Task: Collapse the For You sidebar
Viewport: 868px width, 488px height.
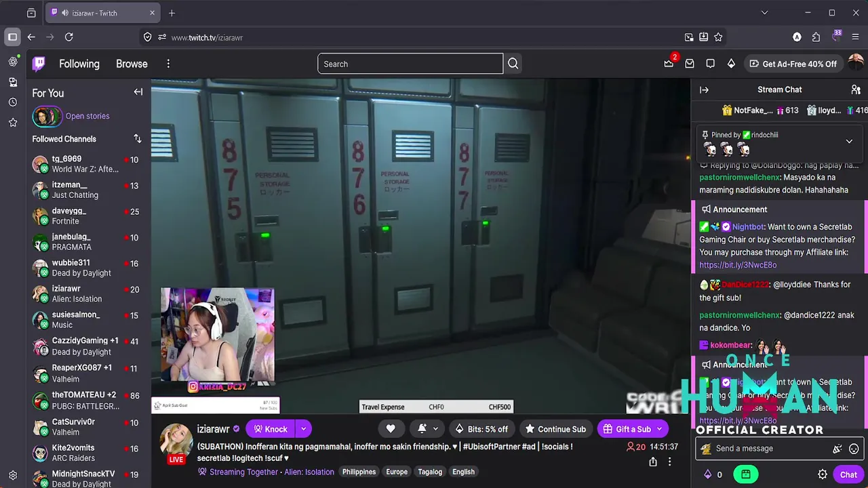Action: click(x=138, y=92)
